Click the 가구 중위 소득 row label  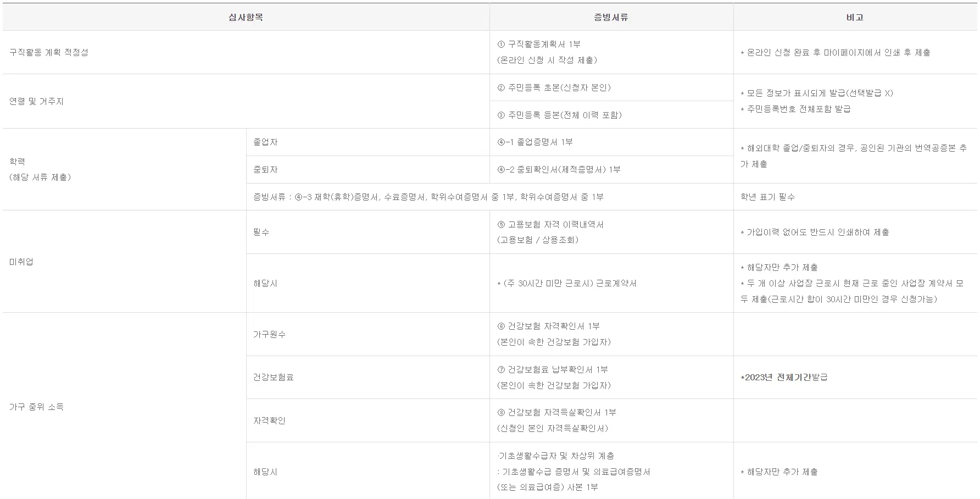click(37, 407)
